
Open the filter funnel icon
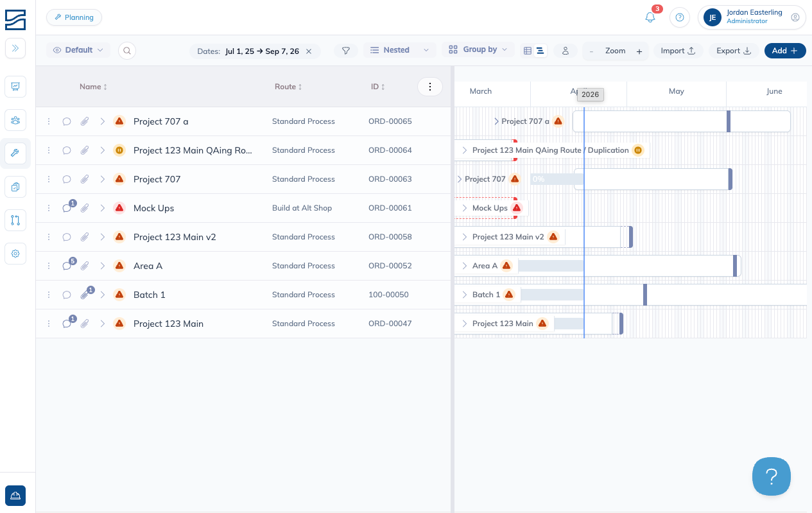click(346, 51)
